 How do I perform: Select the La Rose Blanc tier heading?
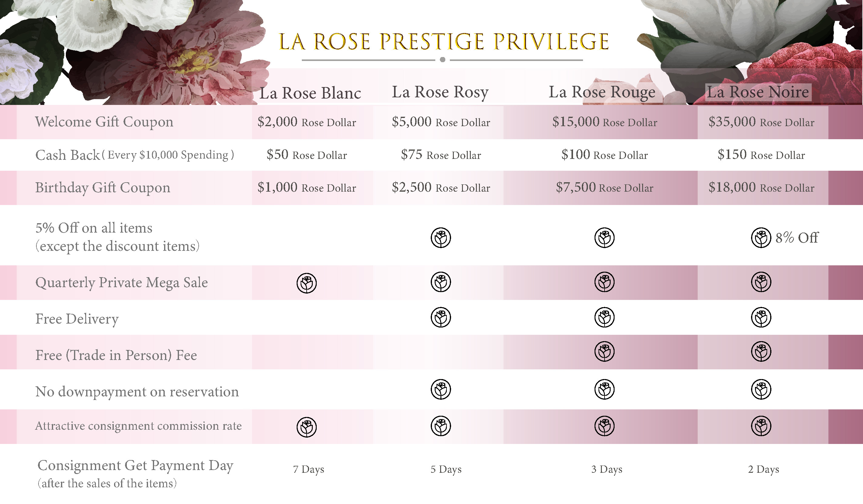pos(310,93)
